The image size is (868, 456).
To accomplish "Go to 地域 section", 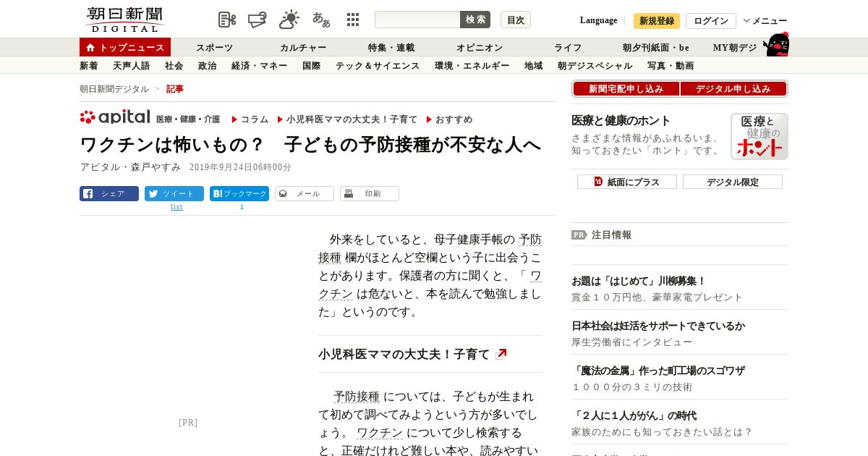I will coord(534,66).
